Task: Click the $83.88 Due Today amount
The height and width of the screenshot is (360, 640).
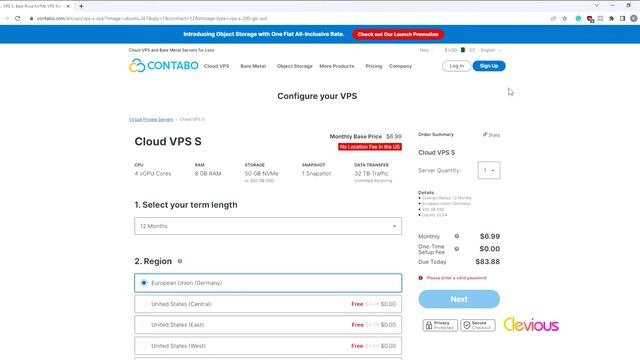Action: pos(487,262)
